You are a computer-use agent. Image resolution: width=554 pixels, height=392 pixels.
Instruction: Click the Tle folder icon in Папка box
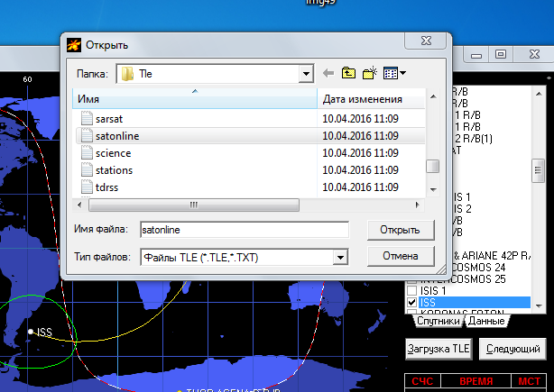127,74
